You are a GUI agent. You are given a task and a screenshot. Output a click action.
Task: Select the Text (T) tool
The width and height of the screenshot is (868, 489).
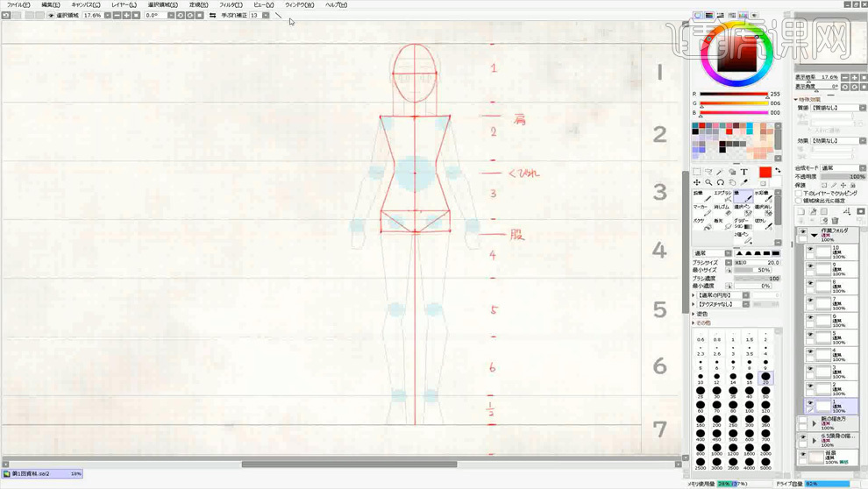(x=744, y=172)
